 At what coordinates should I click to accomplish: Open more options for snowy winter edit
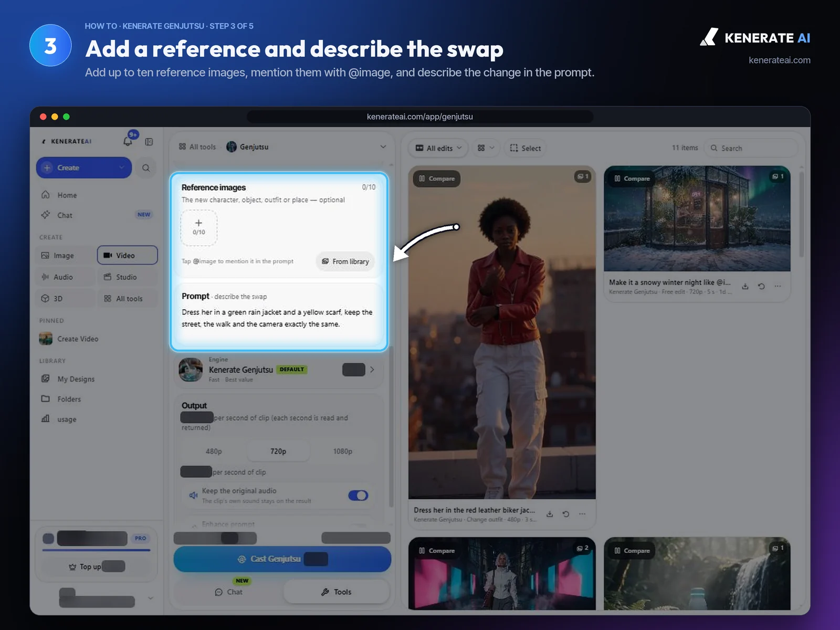[x=778, y=286]
